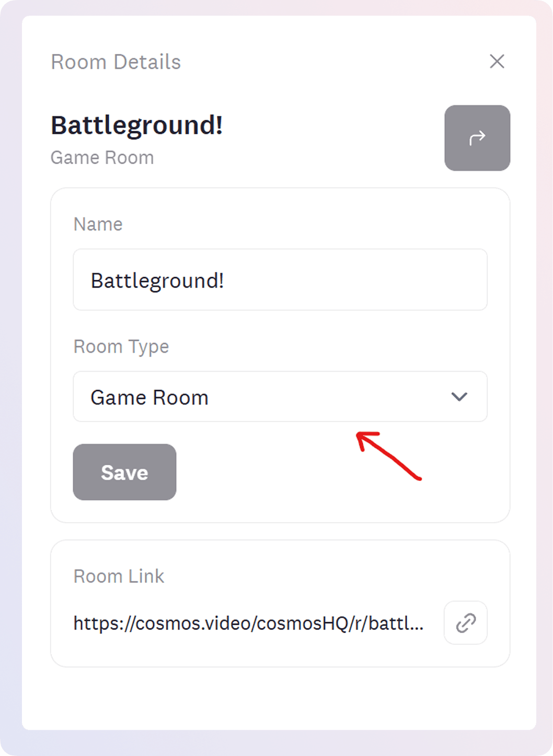This screenshot has height=756, width=553.
Task: Click the Game Room subtitle under the heading
Action: [x=102, y=157]
